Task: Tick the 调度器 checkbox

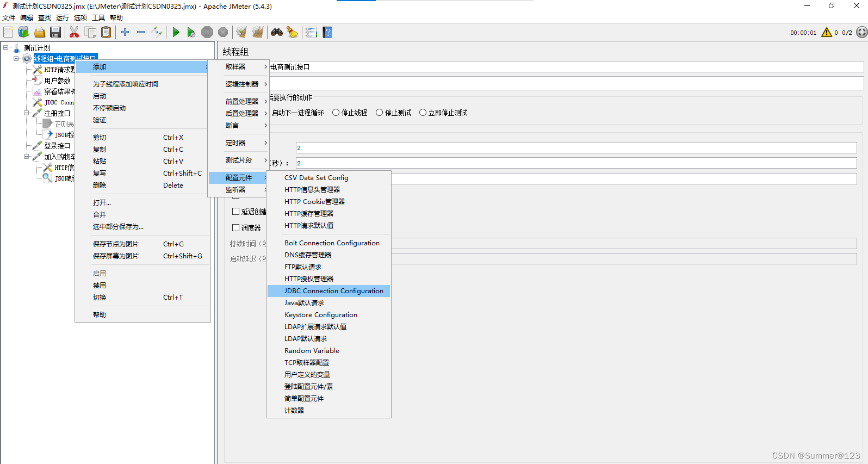Action: click(236, 228)
